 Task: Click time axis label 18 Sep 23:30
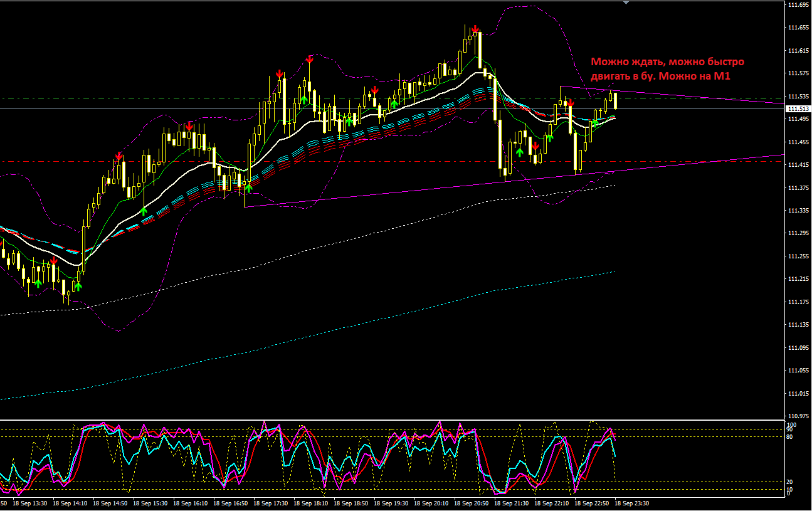(633, 503)
